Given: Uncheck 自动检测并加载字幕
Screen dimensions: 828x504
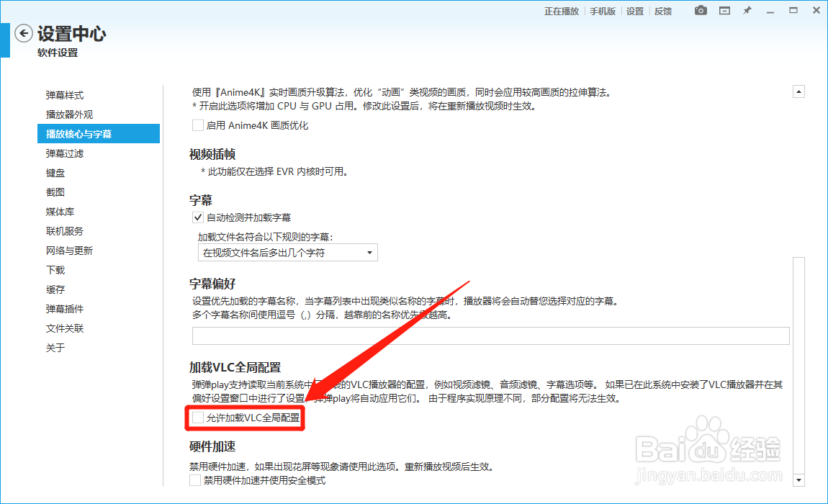Looking at the screenshot, I should pos(198,217).
